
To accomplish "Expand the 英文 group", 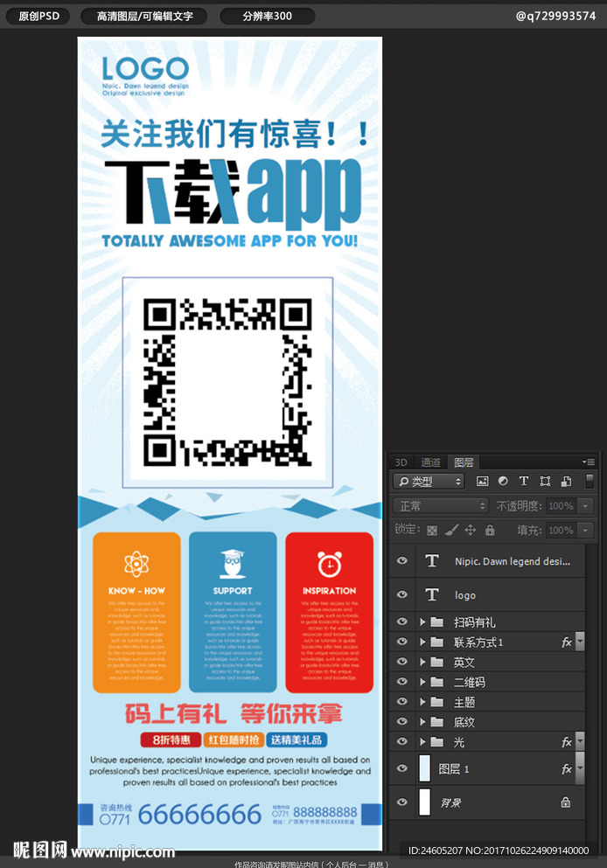I will coord(422,662).
